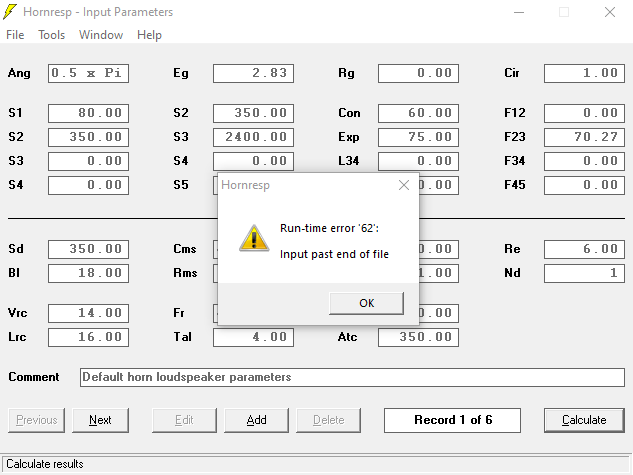Open the Window menu
Image resolution: width=633 pixels, height=475 pixels.
pyautogui.click(x=101, y=35)
